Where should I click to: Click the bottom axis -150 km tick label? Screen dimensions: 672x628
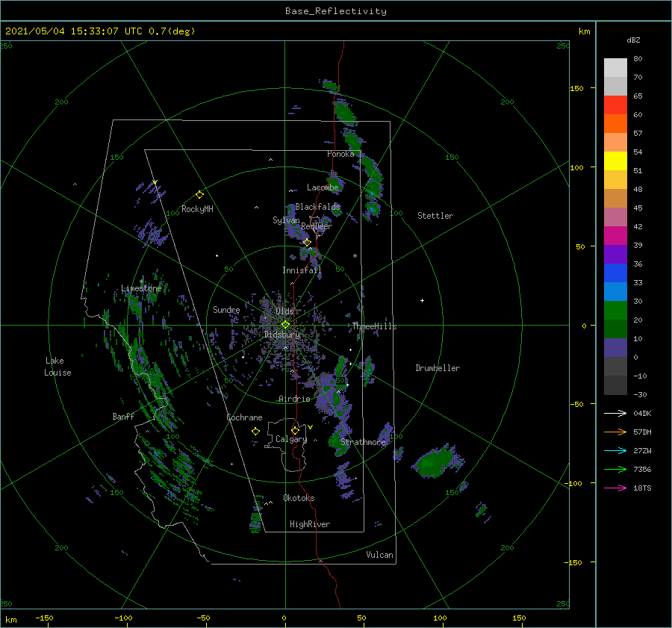point(44,618)
